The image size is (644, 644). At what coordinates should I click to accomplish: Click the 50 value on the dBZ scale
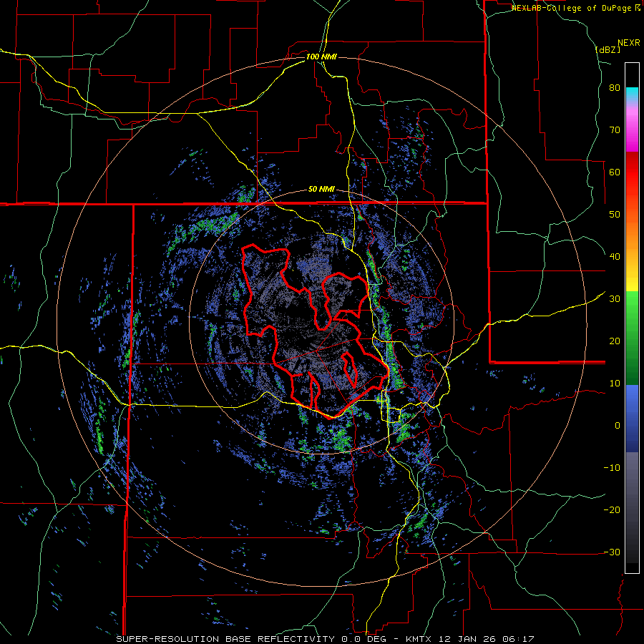click(x=615, y=215)
